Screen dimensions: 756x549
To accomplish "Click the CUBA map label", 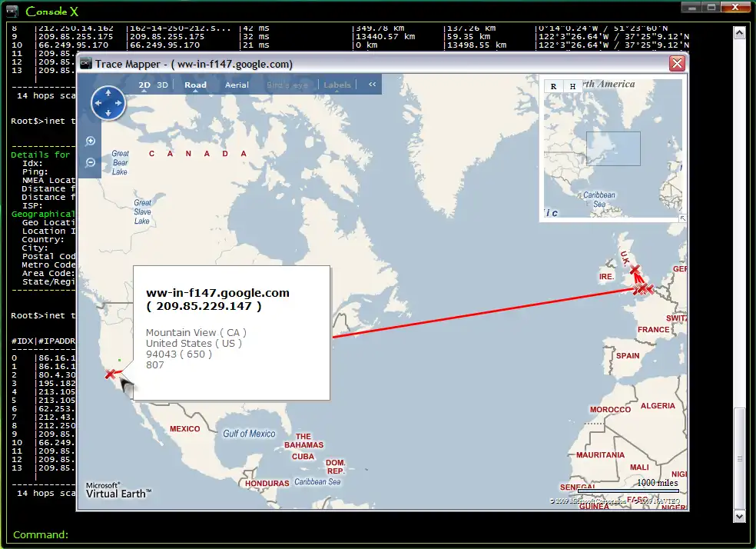I will point(303,457).
